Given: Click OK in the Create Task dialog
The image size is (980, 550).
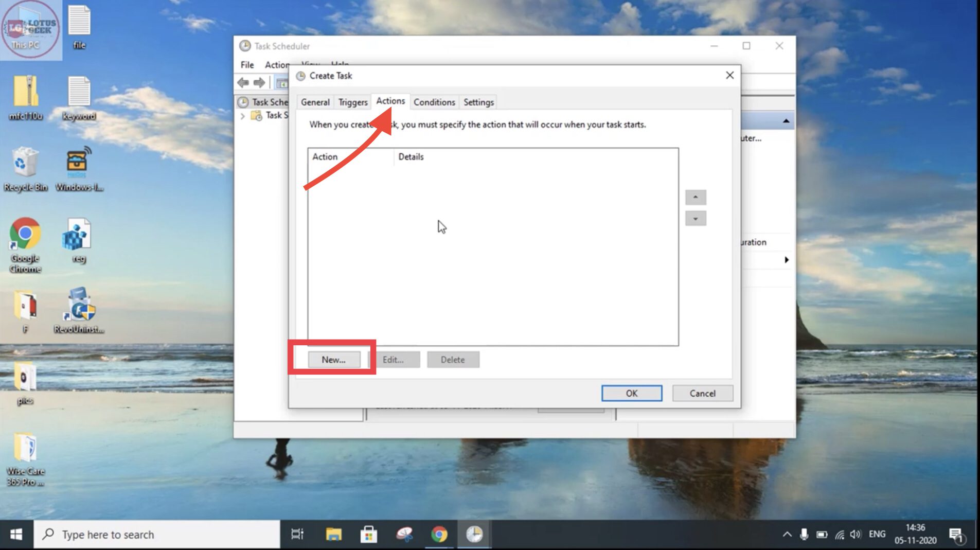Looking at the screenshot, I should click(632, 393).
